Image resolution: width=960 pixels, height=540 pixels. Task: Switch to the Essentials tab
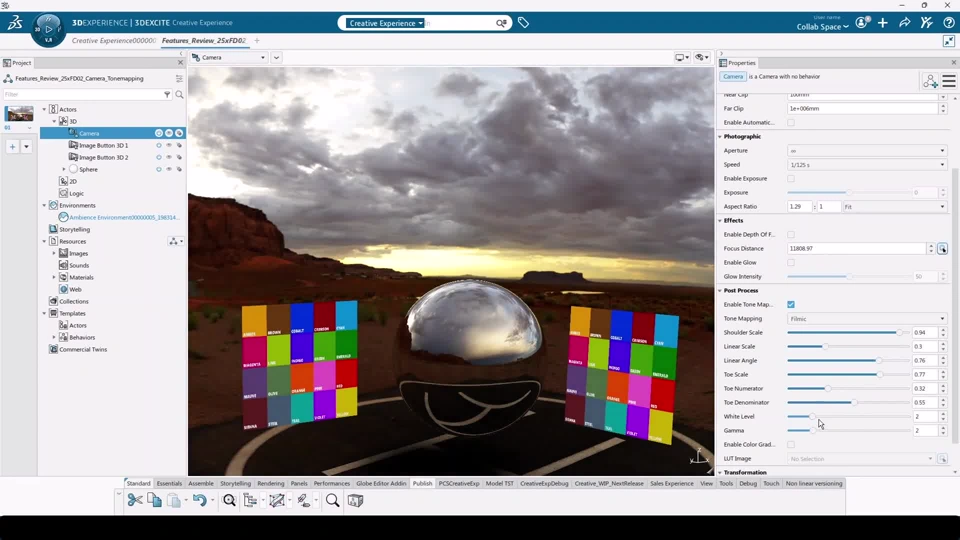(x=169, y=483)
